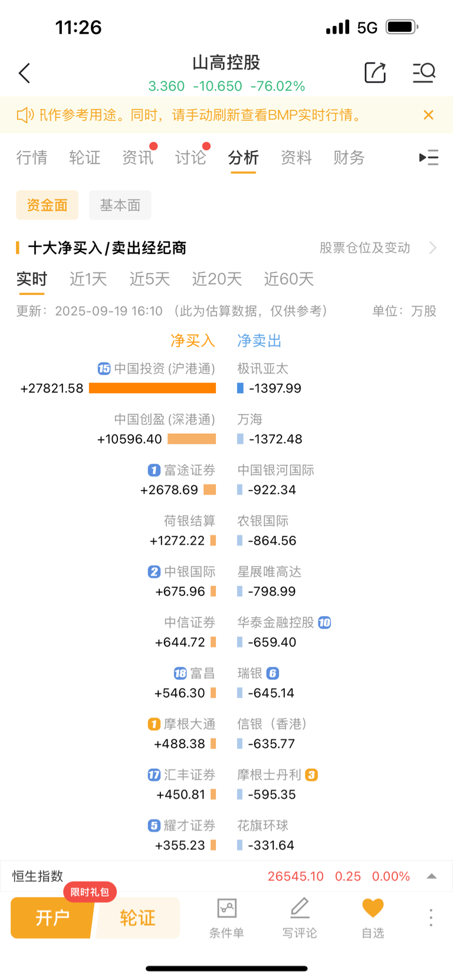Open the 条件单 conditional order icon
This screenshot has height=980, width=453.
click(226, 918)
